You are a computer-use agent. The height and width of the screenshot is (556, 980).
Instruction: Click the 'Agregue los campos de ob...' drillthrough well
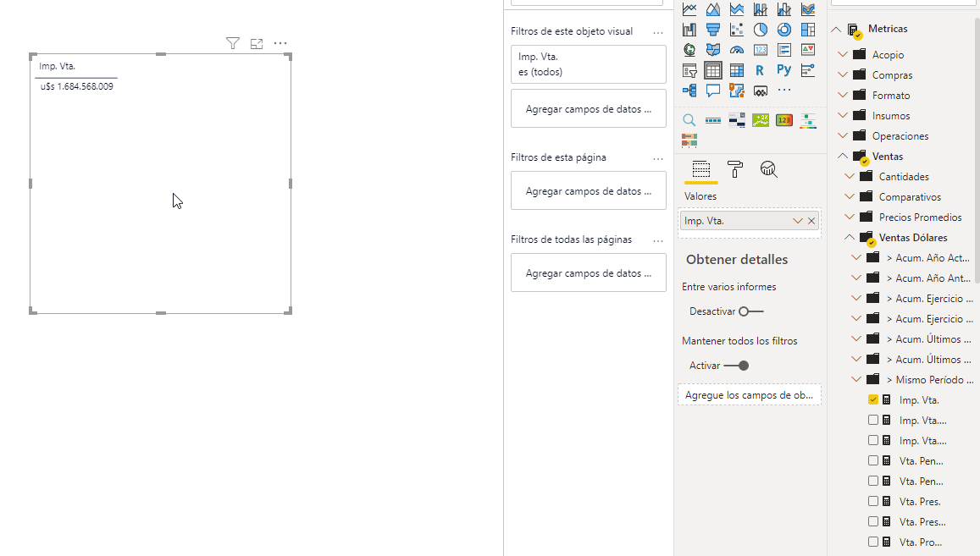tap(750, 395)
